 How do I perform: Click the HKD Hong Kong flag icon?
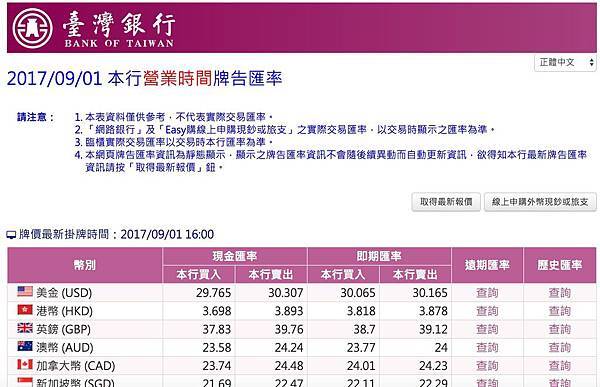click(25, 310)
